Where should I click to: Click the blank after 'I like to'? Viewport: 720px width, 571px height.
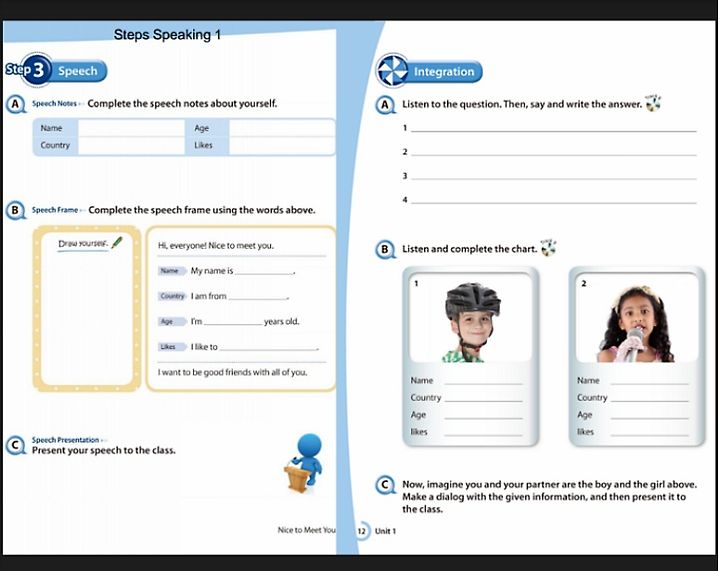click(x=268, y=347)
